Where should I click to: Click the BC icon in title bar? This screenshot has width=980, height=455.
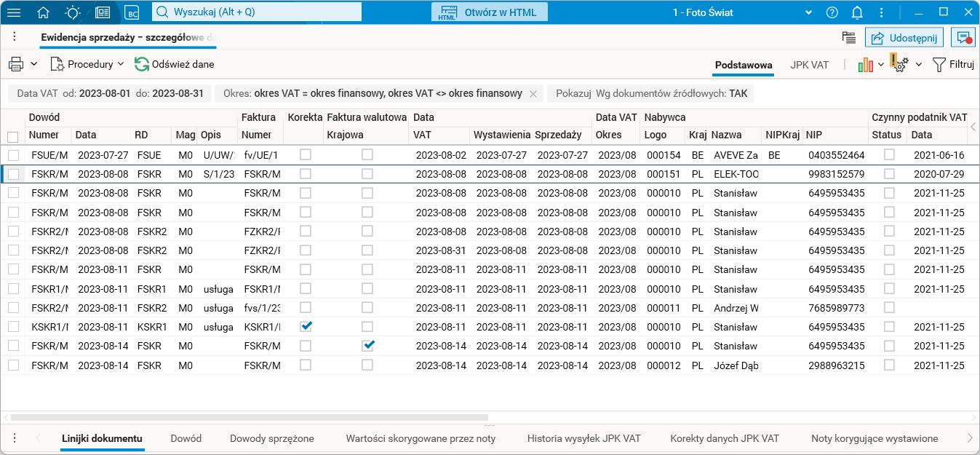[x=132, y=12]
